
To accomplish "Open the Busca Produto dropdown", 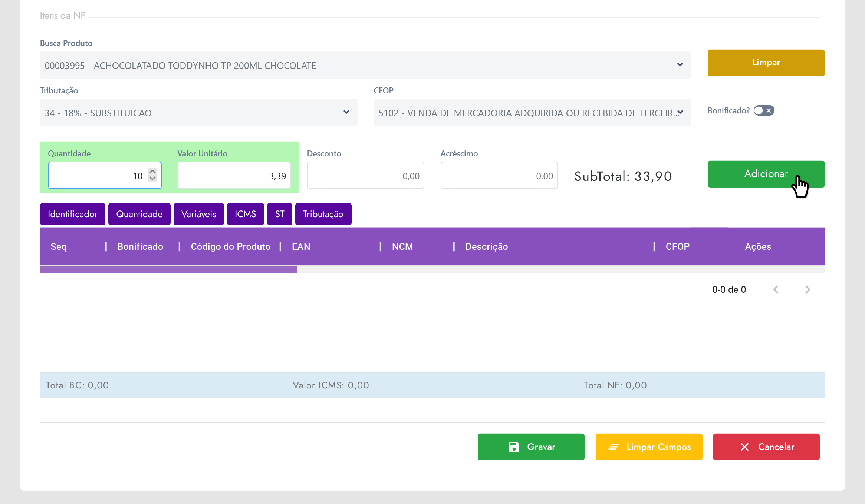I will [680, 65].
